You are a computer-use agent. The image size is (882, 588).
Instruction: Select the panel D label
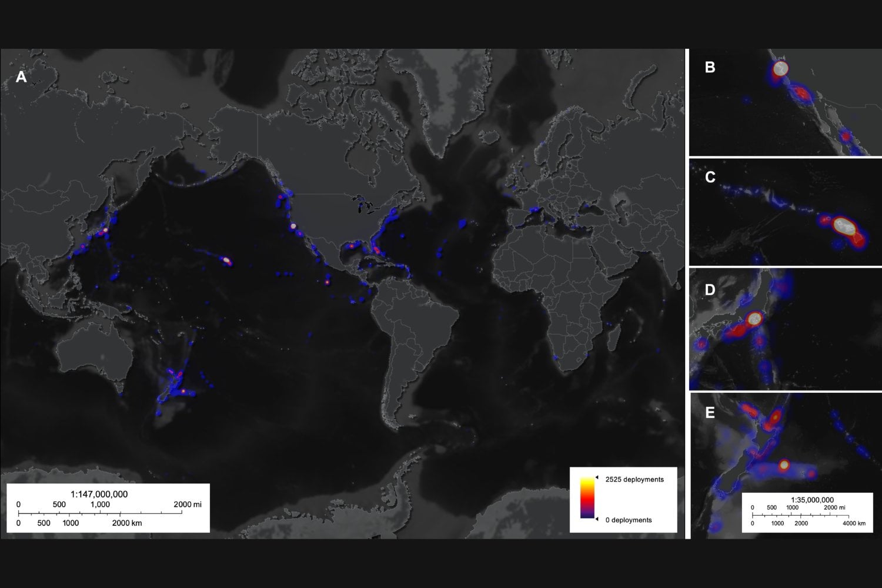[x=710, y=289]
